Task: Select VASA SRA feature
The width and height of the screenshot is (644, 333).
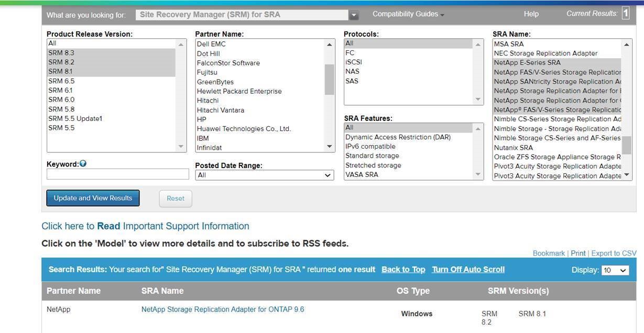Action: 408,175
